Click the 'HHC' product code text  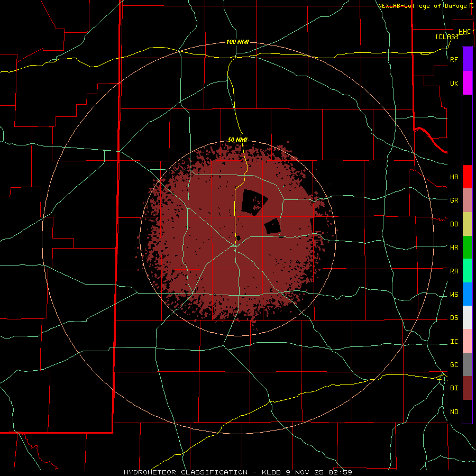pyautogui.click(x=464, y=32)
